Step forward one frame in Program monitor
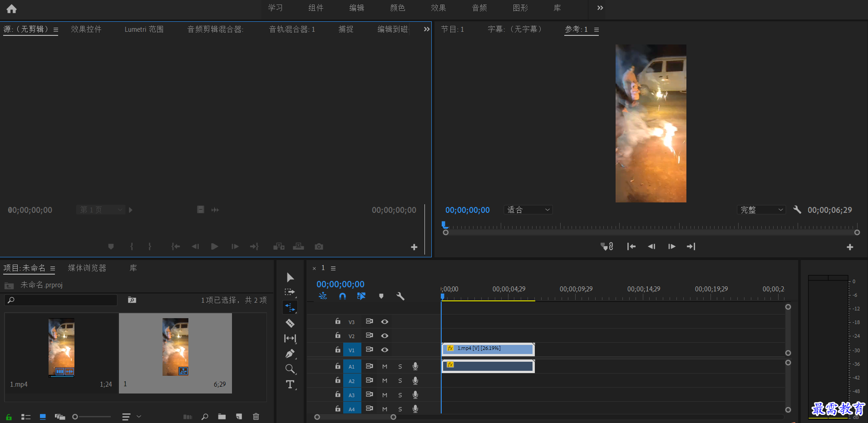 click(672, 246)
